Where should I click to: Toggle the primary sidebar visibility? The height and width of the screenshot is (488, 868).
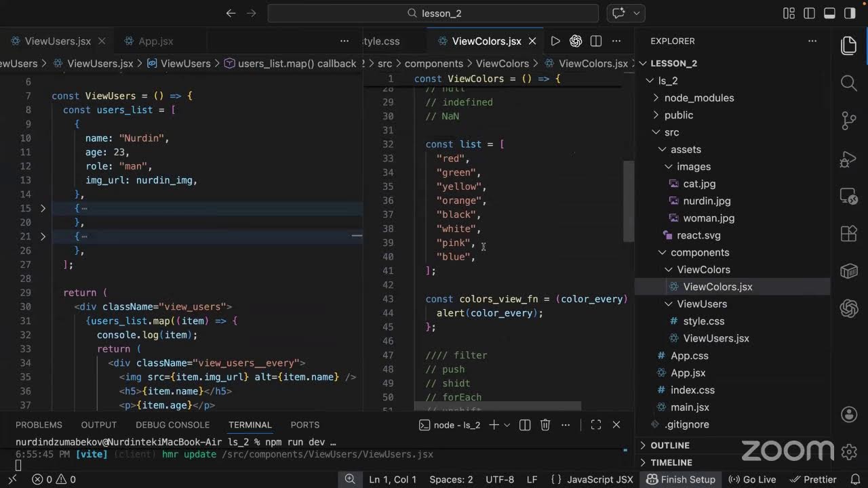809,13
